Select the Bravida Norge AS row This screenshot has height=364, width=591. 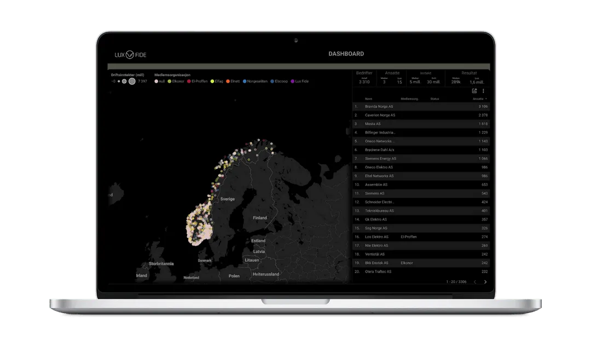421,106
